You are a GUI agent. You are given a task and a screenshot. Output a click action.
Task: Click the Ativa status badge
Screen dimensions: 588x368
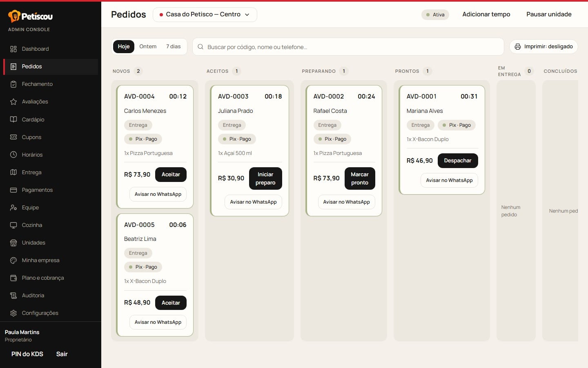(x=435, y=15)
